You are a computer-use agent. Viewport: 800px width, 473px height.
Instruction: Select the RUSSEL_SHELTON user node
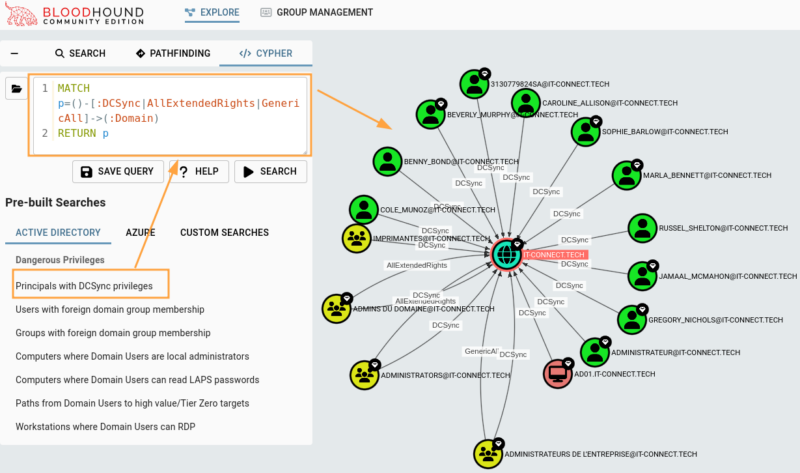coord(642,228)
